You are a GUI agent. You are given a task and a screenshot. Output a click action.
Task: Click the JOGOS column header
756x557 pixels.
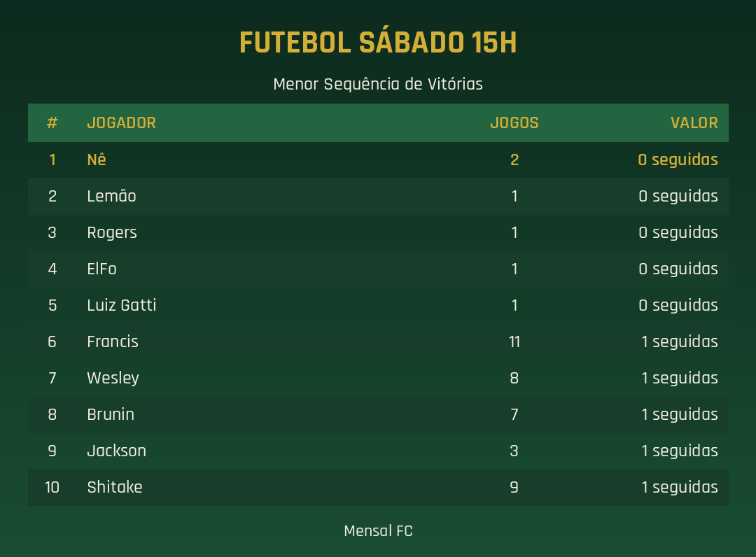[514, 123]
